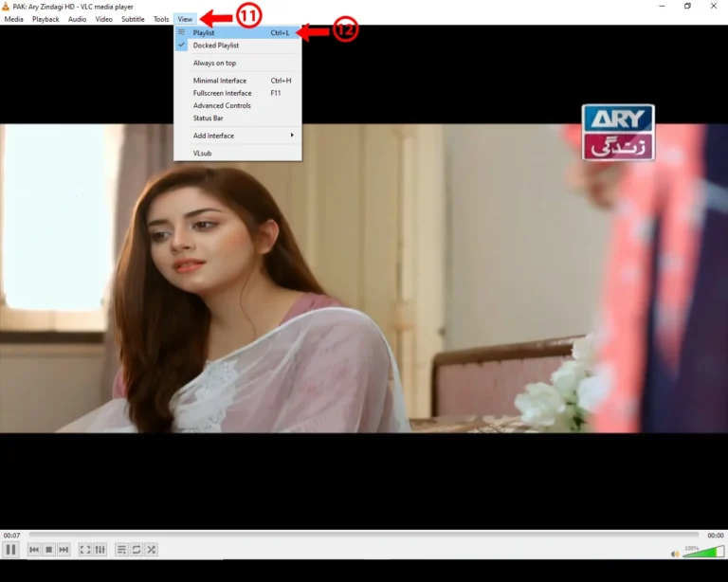Open extended settings equalizer icon
This screenshot has width=728, height=582.
100,550
